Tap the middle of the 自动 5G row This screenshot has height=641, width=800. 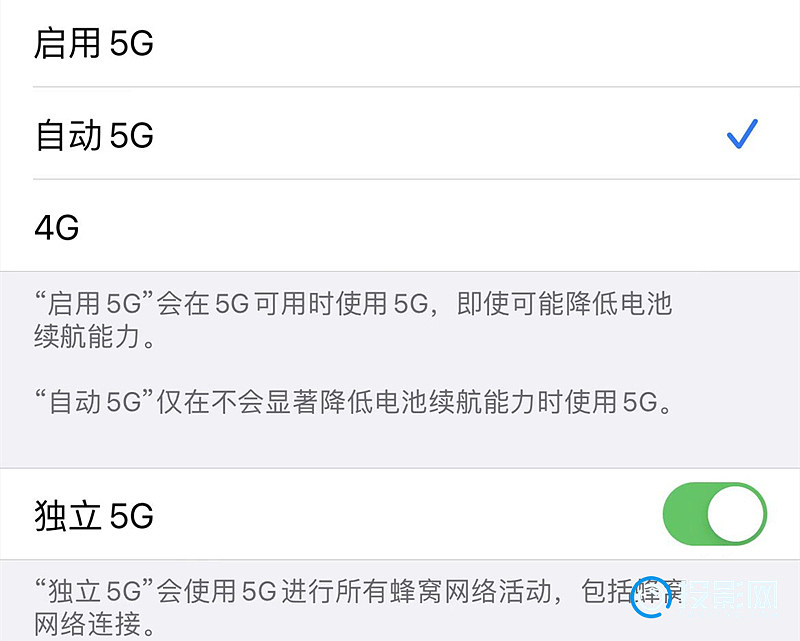(400, 134)
